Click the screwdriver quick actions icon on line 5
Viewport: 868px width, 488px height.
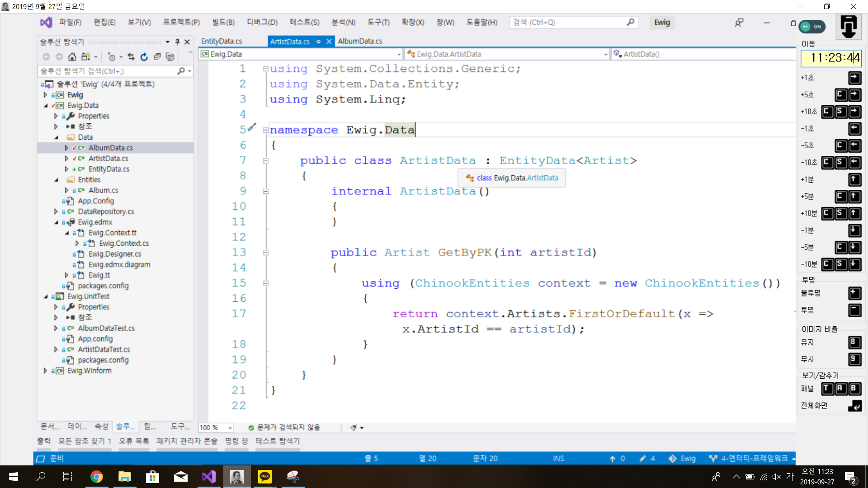click(x=252, y=128)
